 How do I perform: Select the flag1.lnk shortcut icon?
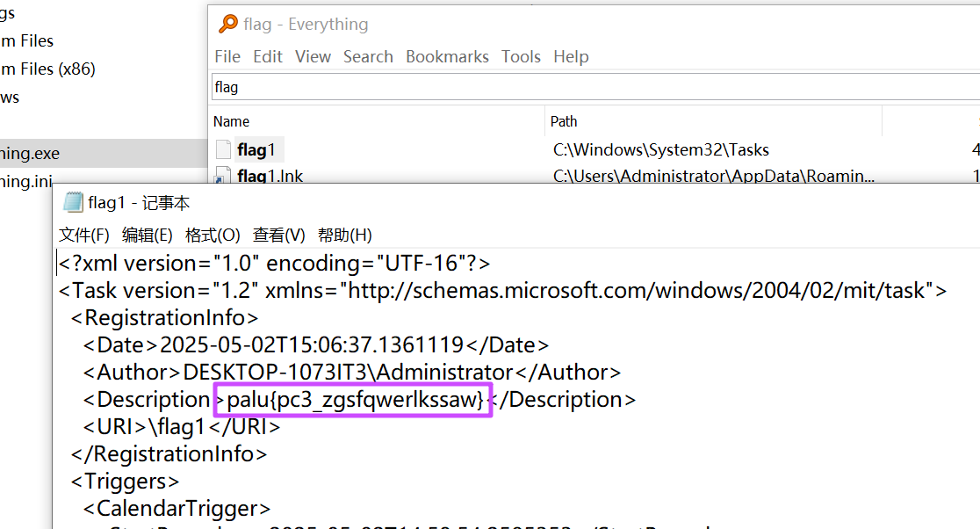(x=224, y=176)
